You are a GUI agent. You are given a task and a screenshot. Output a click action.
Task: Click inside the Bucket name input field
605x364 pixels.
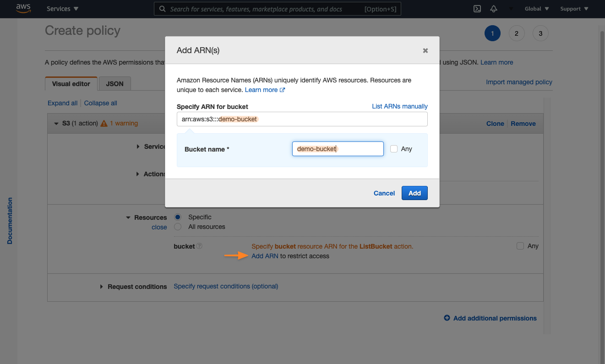pyautogui.click(x=338, y=148)
